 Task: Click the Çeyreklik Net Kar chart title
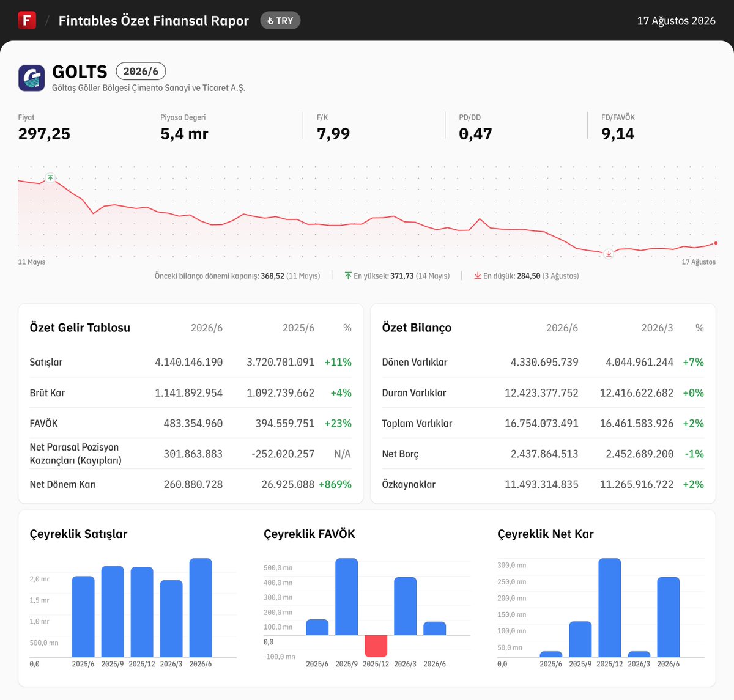click(x=546, y=534)
